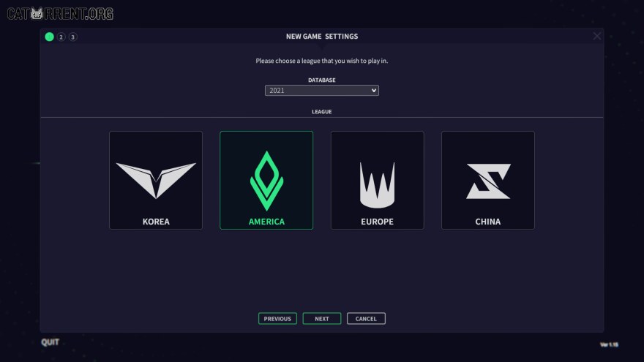Pick the EUROPE label text
The height and width of the screenshot is (362, 644).
pyautogui.click(x=377, y=222)
